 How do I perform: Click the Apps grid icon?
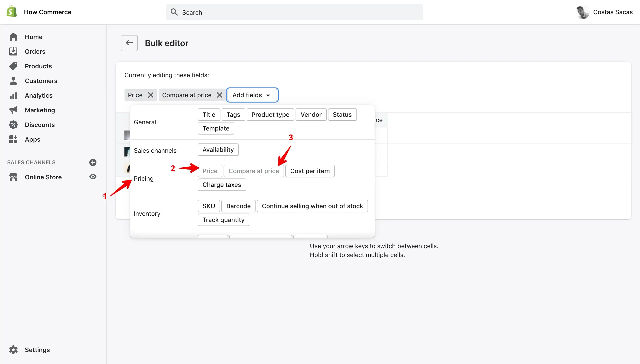coord(13,140)
